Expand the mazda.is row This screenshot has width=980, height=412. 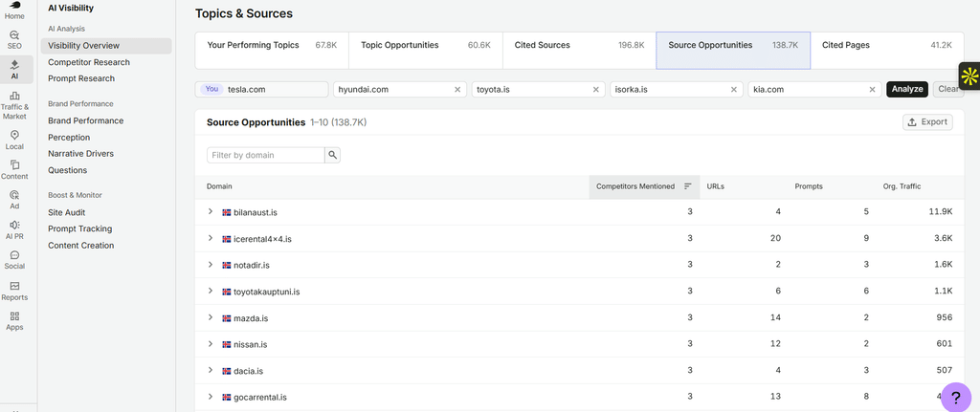tap(211, 317)
